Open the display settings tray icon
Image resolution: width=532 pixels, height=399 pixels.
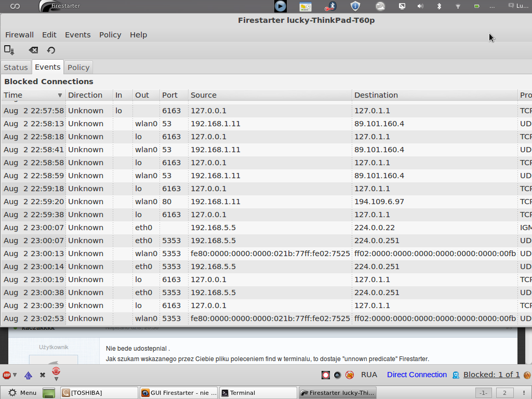[x=402, y=6]
